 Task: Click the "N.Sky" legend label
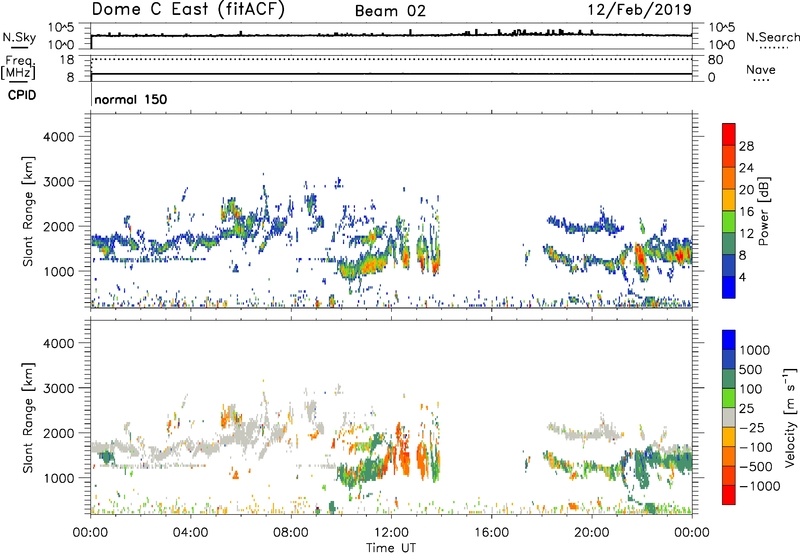(x=19, y=37)
